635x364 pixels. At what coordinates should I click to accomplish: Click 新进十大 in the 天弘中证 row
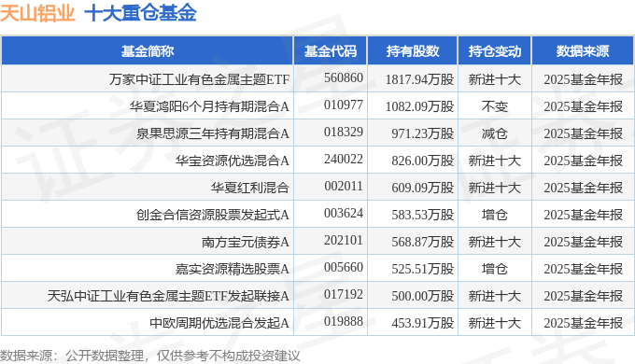(495, 296)
